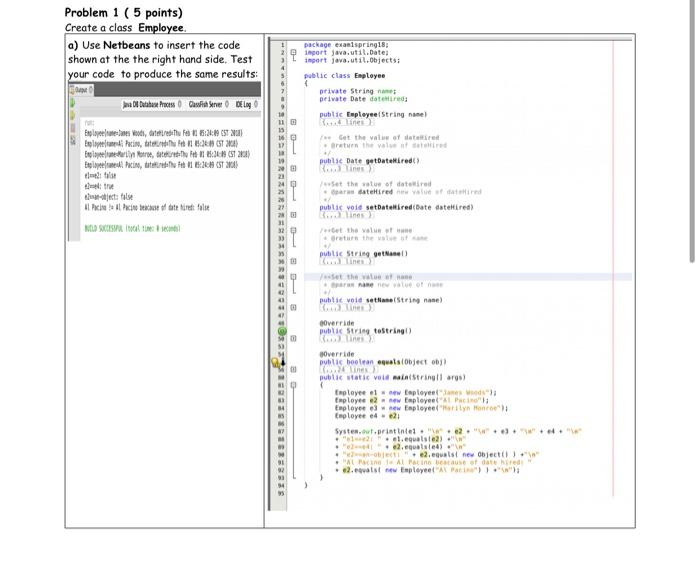Click the 'Employee e4 = e2;' line
The image size is (700, 587).
pos(367,416)
